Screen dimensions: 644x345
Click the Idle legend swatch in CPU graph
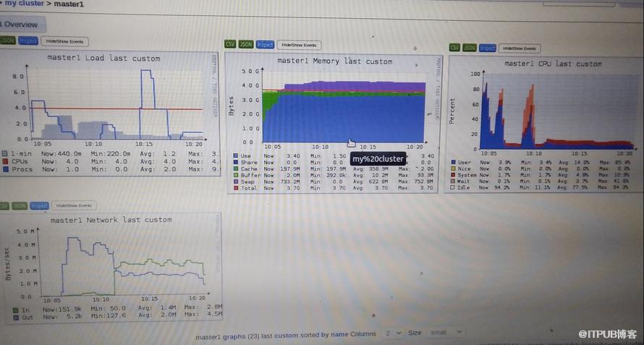452,188
